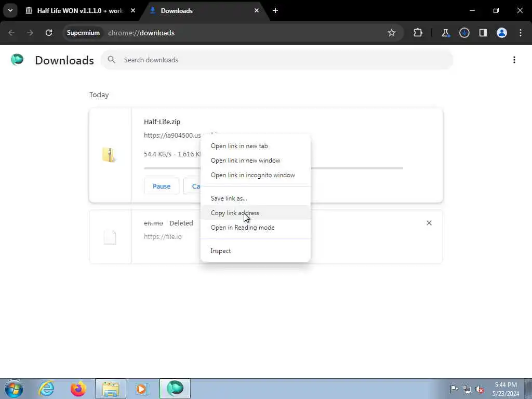Viewport: 532px width, 399px height.
Task: Click the struck-through en.mo file name
Action: tap(153, 223)
